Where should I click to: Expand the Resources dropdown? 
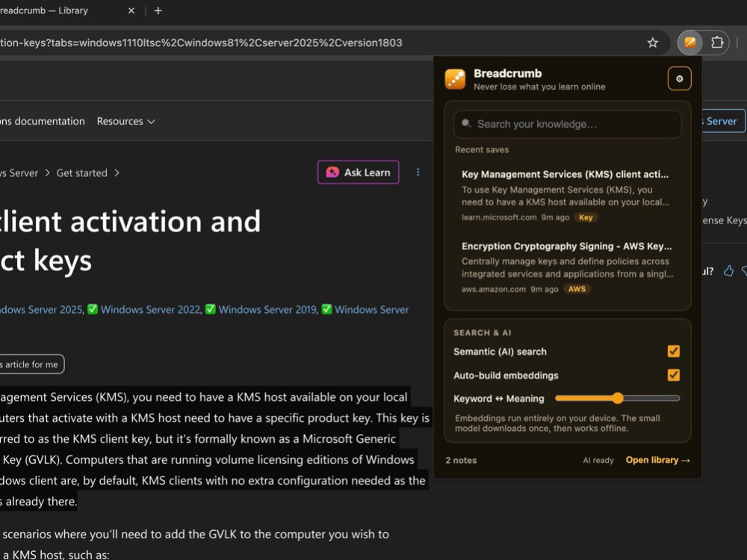[x=125, y=122]
